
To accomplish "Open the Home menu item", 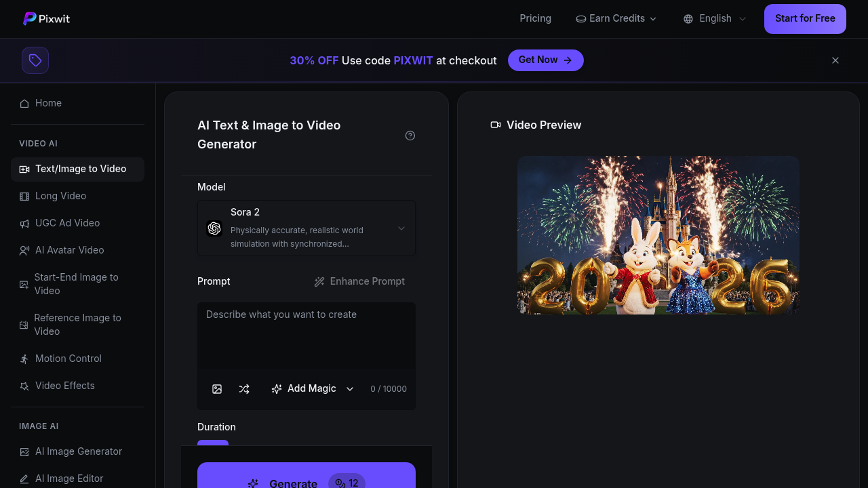I will pyautogui.click(x=47, y=103).
